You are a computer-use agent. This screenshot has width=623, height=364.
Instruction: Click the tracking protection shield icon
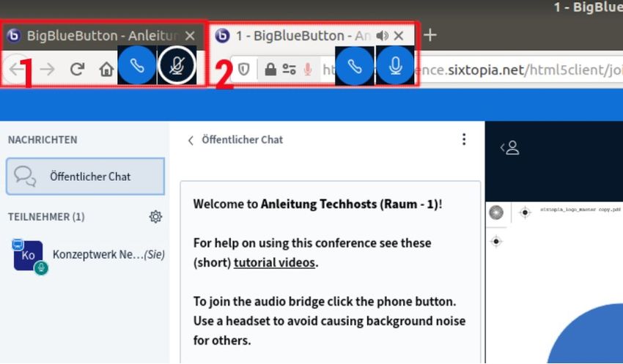pyautogui.click(x=243, y=70)
